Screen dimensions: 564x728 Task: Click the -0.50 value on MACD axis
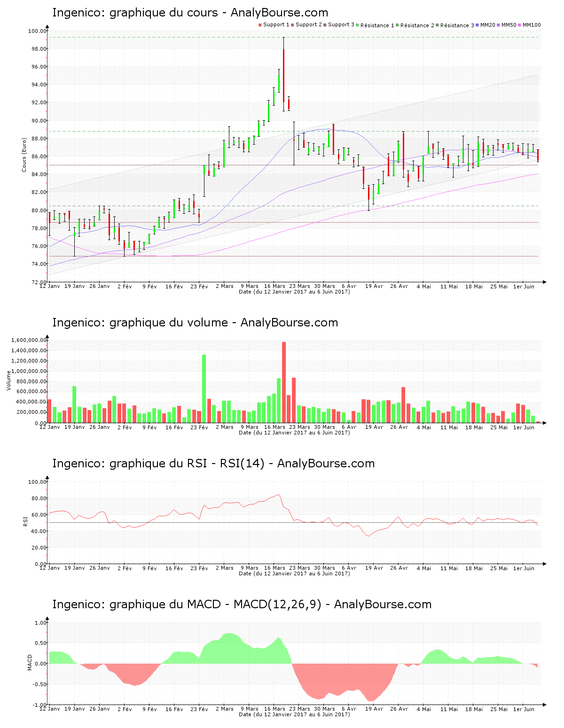(x=39, y=684)
